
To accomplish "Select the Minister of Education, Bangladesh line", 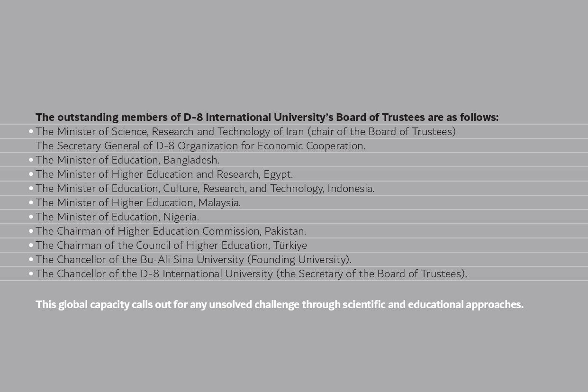I will (127, 160).
